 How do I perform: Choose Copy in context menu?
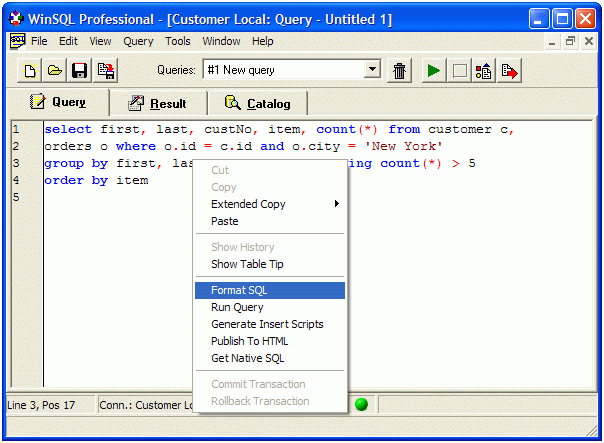(x=270, y=187)
